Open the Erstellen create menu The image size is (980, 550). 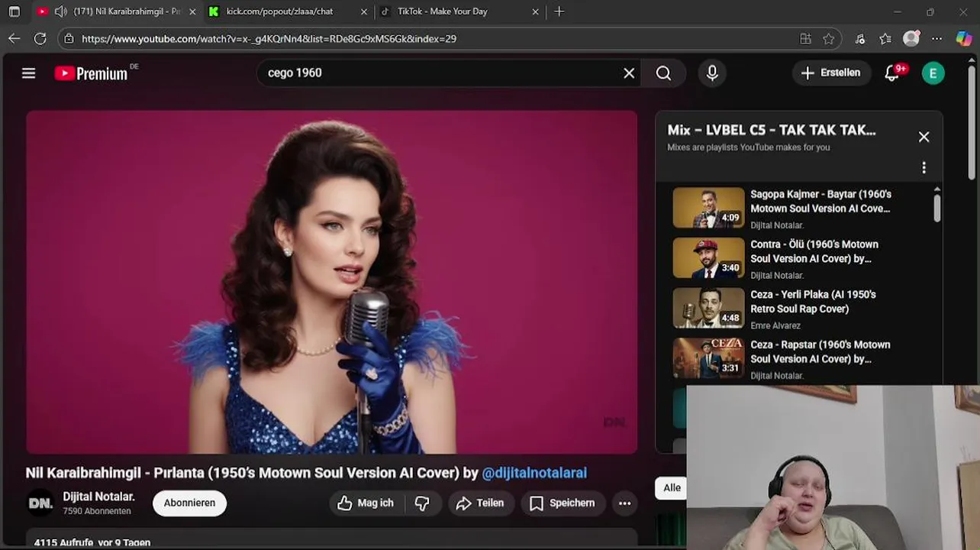(831, 73)
